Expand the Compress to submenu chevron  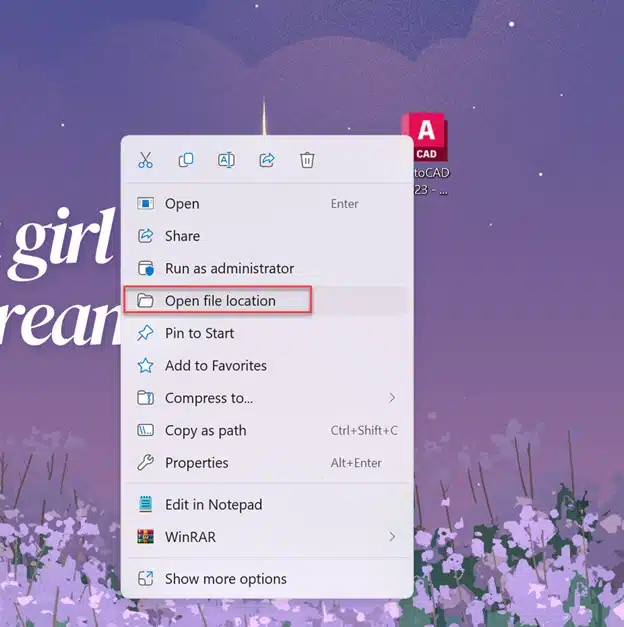(392, 398)
